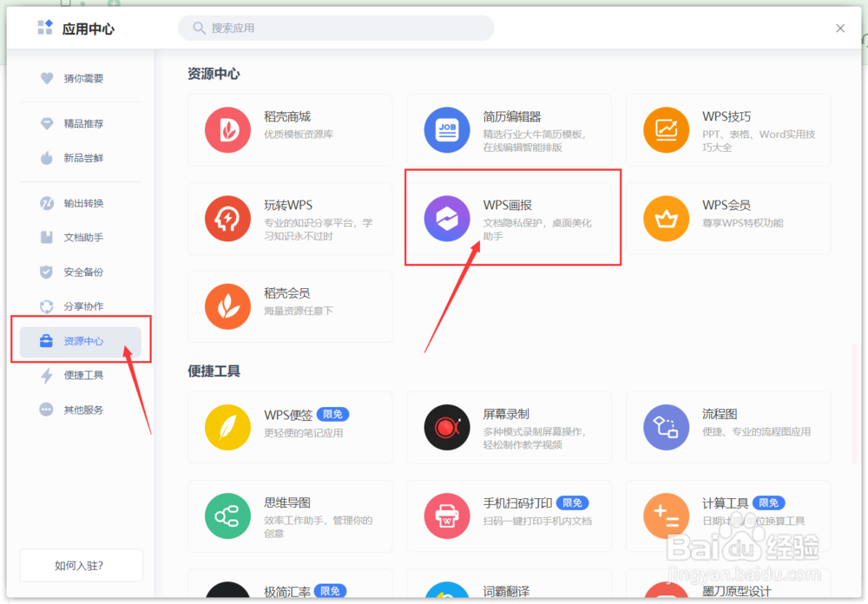Viewport: 868px width, 604px height.
Task: Click the 如何入驻? button
Action: 81,565
